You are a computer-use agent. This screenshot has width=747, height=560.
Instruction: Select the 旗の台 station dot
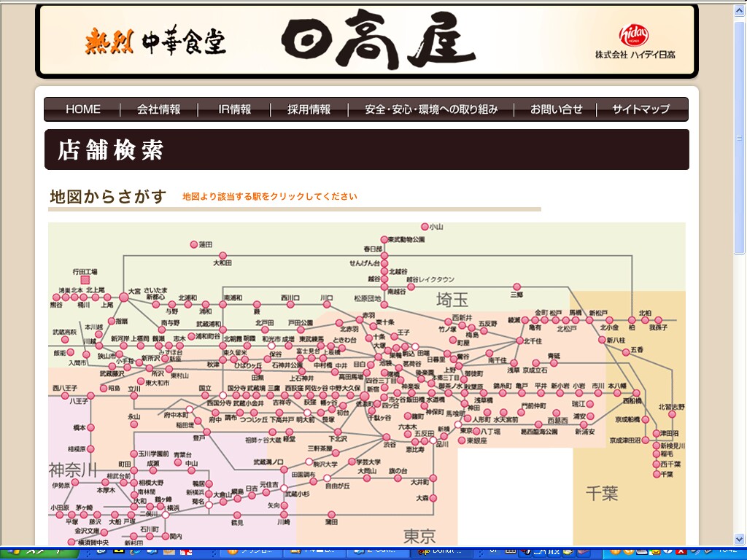(x=398, y=478)
